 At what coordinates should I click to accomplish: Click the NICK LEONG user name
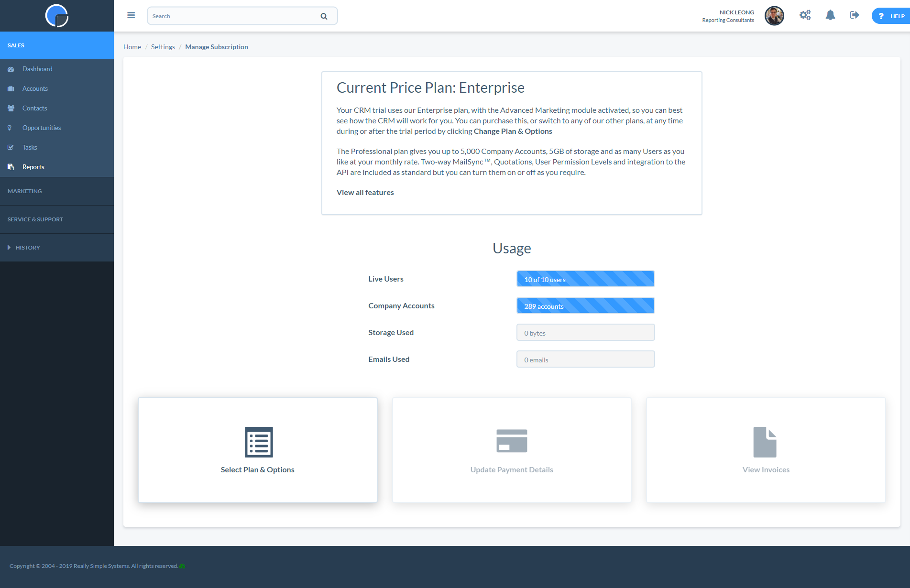tap(736, 12)
